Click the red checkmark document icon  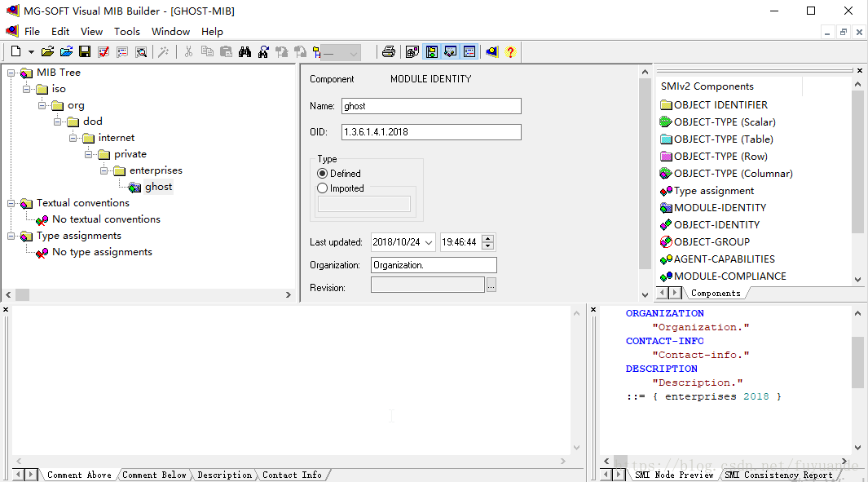pyautogui.click(x=104, y=51)
